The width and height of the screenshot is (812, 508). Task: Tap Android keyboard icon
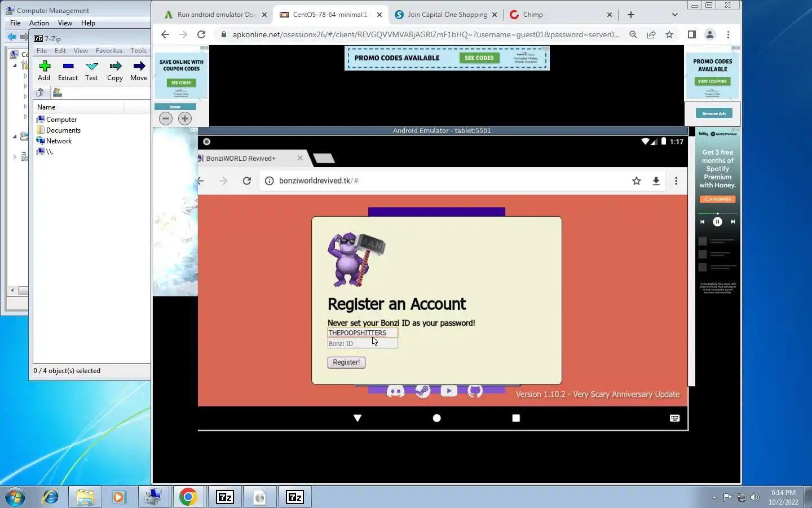674,418
